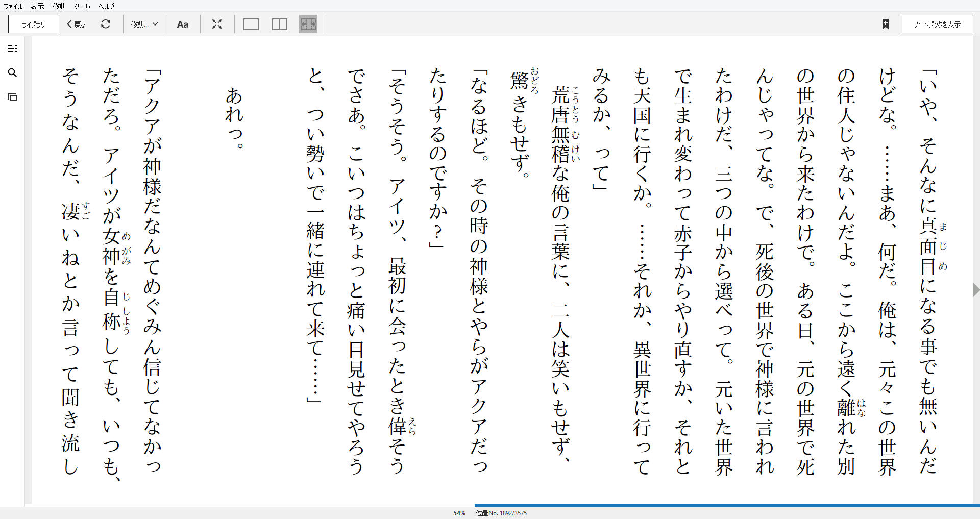The height and width of the screenshot is (519, 980).
Task: Click the 戻る back button
Action: click(x=77, y=24)
